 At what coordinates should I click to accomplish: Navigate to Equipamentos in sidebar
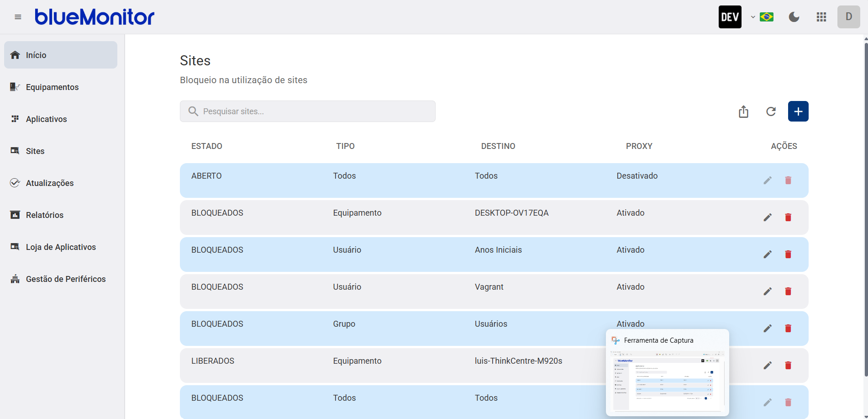(52, 87)
